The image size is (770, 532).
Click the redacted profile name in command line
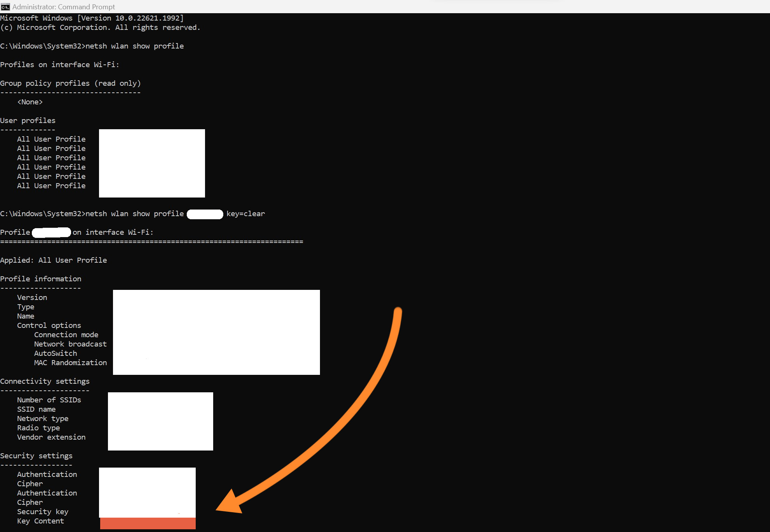tap(205, 214)
